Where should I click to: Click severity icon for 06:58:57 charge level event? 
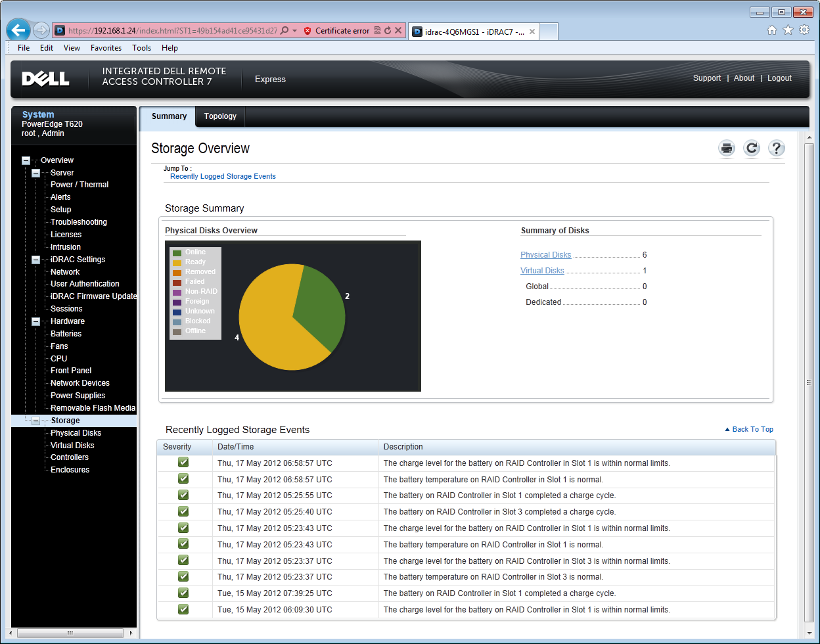click(x=183, y=463)
